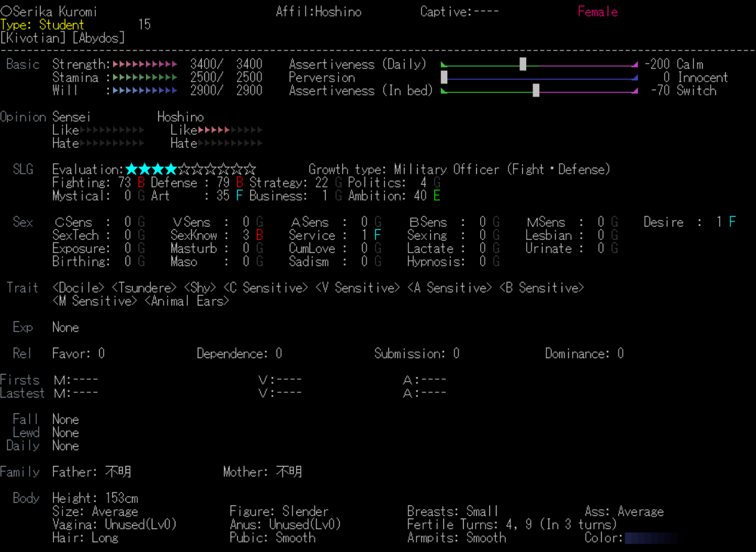The image size is (756, 552).
Task: Click the Height: 153cm value
Action: coord(95,498)
